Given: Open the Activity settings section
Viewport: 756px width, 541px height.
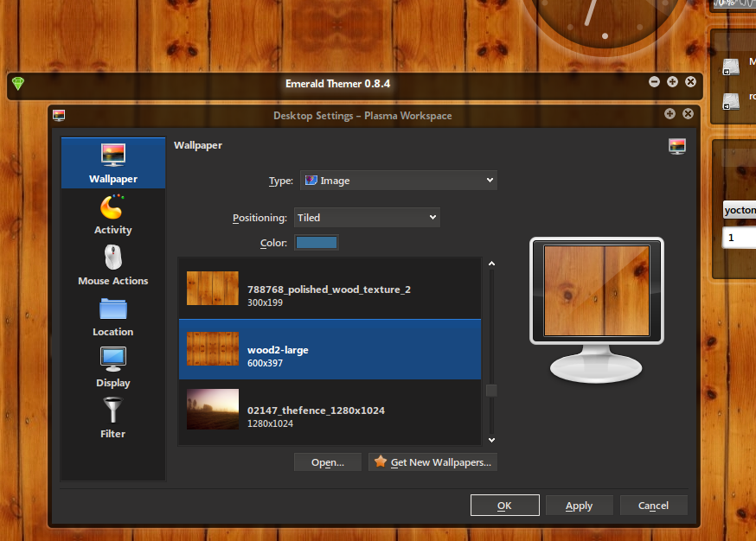Looking at the screenshot, I should [x=113, y=215].
